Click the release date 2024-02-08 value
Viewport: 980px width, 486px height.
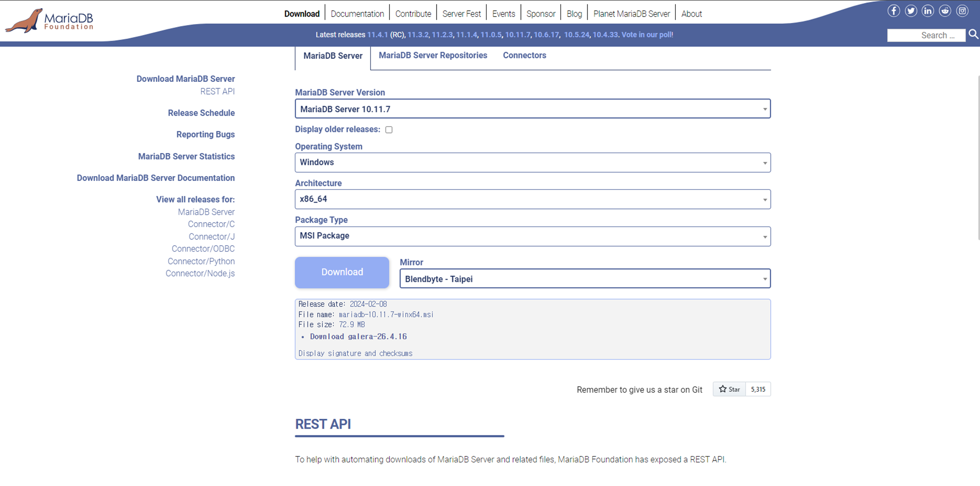point(368,304)
